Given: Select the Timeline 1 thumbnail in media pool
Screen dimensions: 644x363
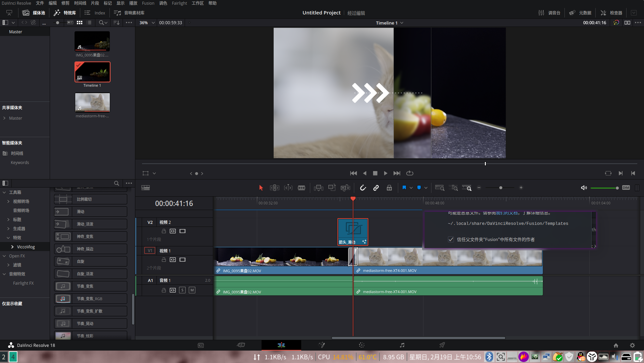Looking at the screenshot, I should pos(92,72).
